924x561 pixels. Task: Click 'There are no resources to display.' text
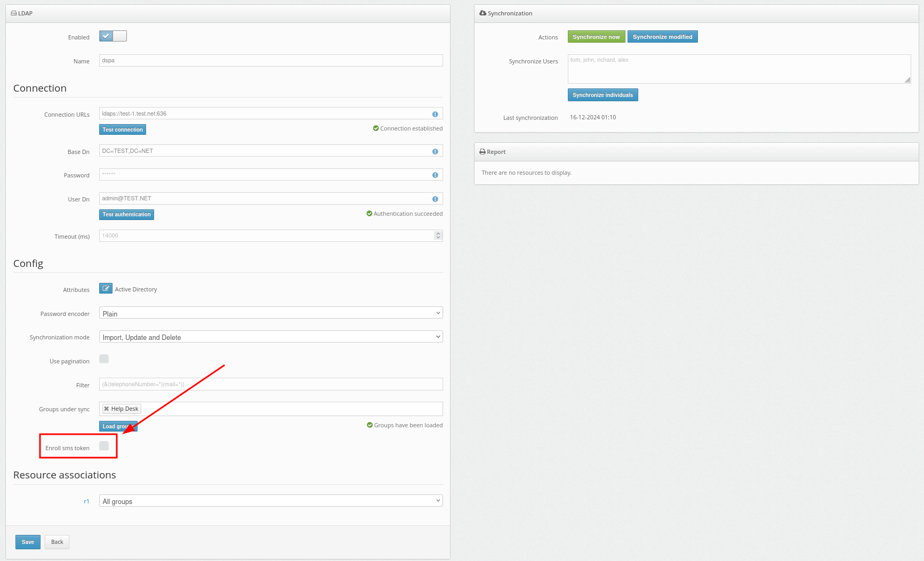point(526,173)
